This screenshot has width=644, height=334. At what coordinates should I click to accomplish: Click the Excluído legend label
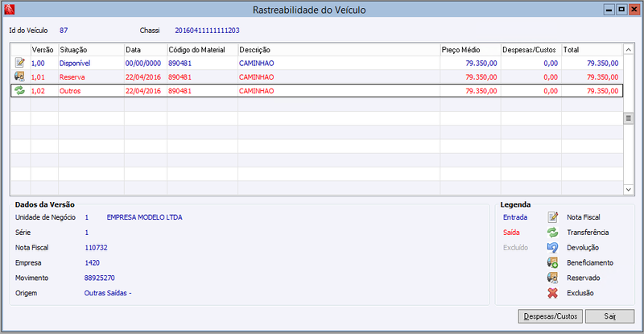coord(515,248)
